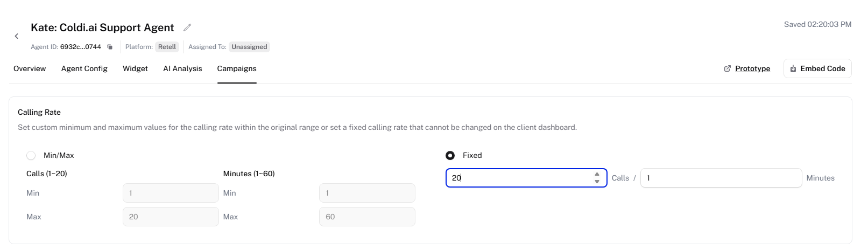Copy the Agent ID with the copy icon

[x=110, y=47]
